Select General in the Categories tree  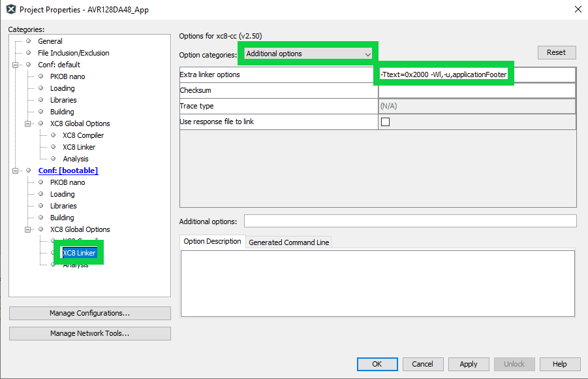pyautogui.click(x=50, y=41)
